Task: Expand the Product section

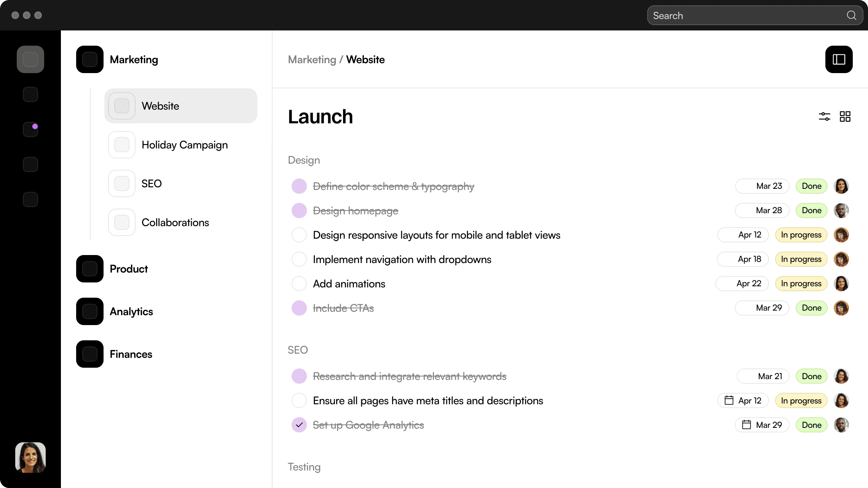Action: click(129, 269)
